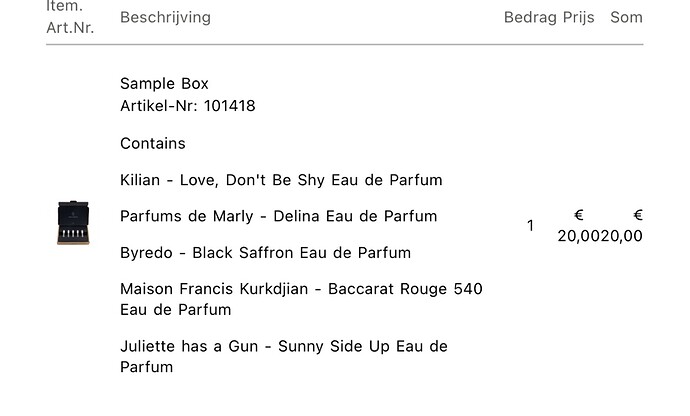Click the quantity value 1

point(530,226)
